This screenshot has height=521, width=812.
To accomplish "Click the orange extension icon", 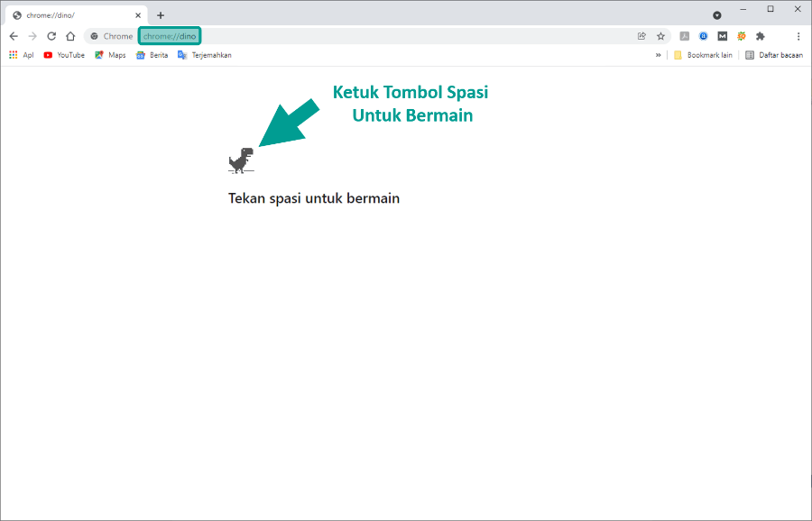I will [742, 36].
